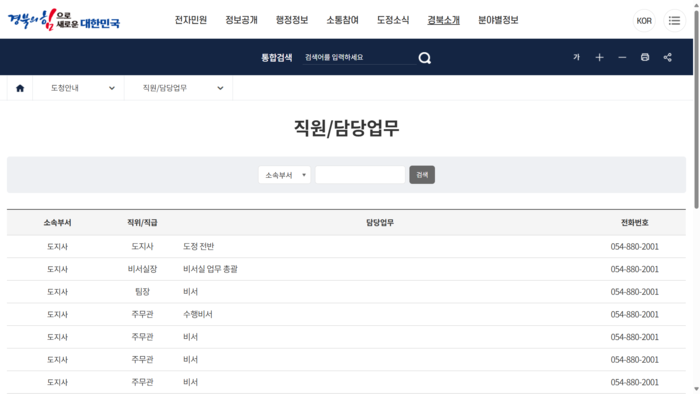The image size is (700, 394).
Task: Open the share icon
Action: (667, 57)
